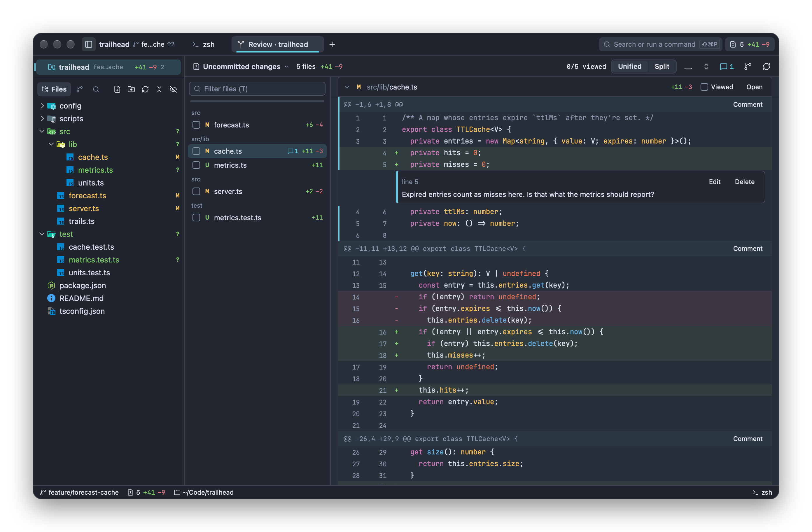Delete the line 5 comment

744,182
